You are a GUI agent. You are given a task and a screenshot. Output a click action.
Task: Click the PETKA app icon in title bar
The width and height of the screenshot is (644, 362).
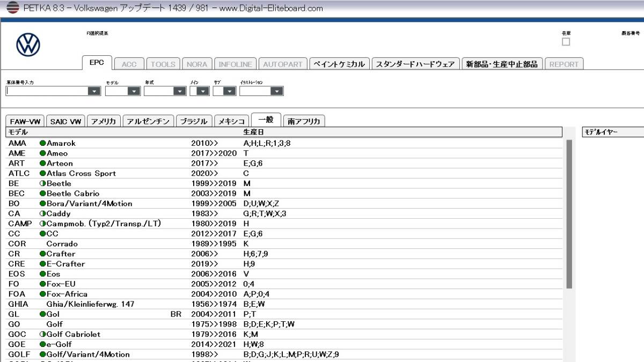12,8
